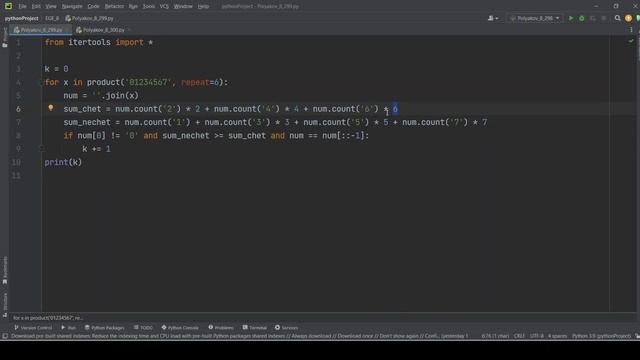This screenshot has height=360, width=640.
Task: Open the Structure tool window sidebar
Action: coord(5,304)
